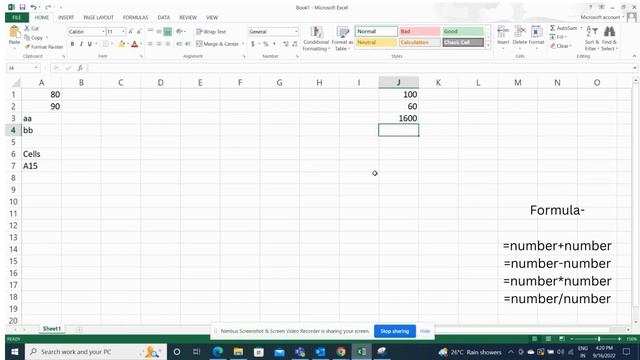Open the Clear dropdown
The height and width of the screenshot is (360, 640).
(560, 46)
